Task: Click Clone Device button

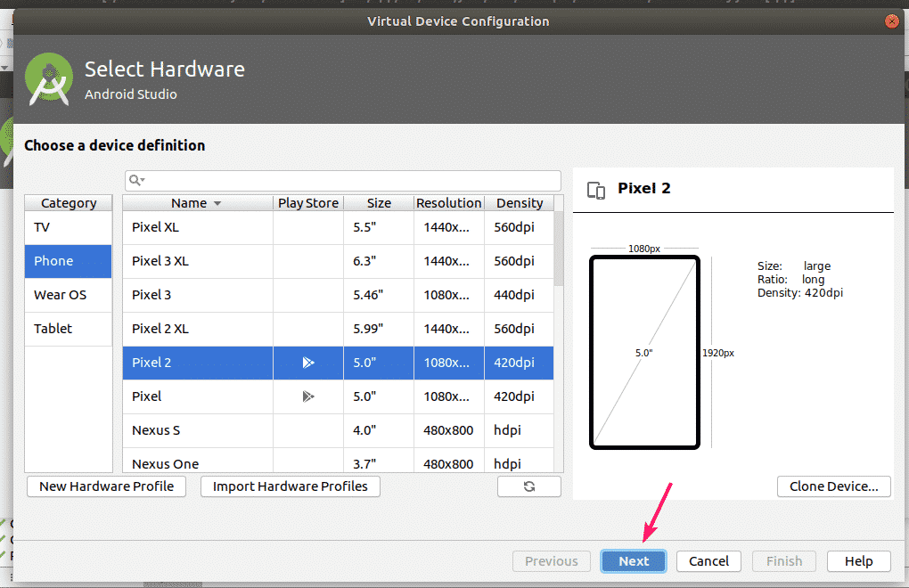Action: point(833,486)
